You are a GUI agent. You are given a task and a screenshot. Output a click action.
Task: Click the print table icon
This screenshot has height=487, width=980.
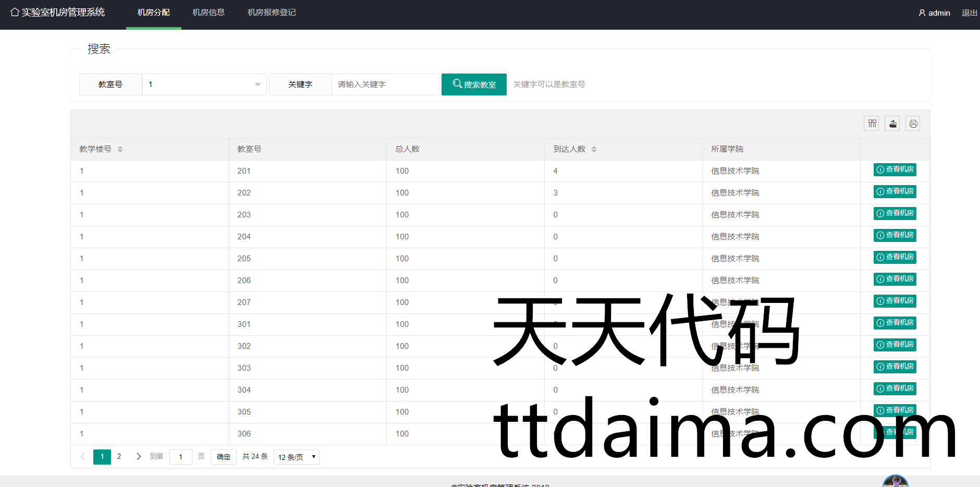tap(913, 124)
